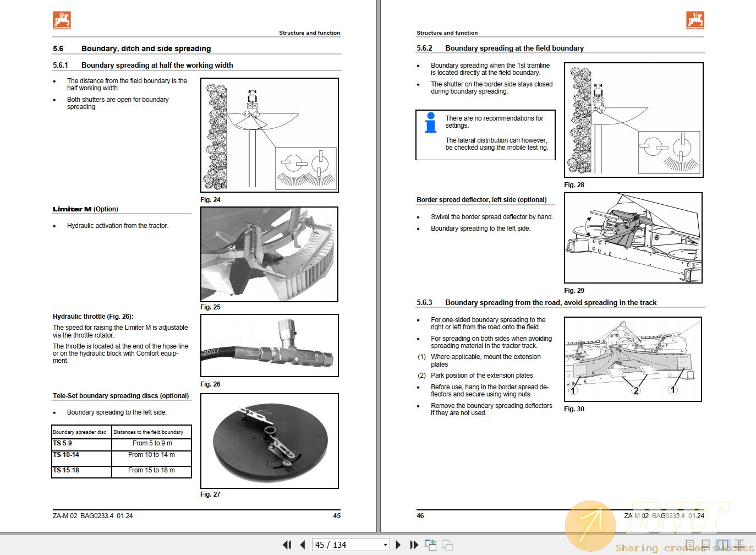
Task: Click heading '5.6 Boundary, ditch and side spreading'
Action: click(x=132, y=48)
